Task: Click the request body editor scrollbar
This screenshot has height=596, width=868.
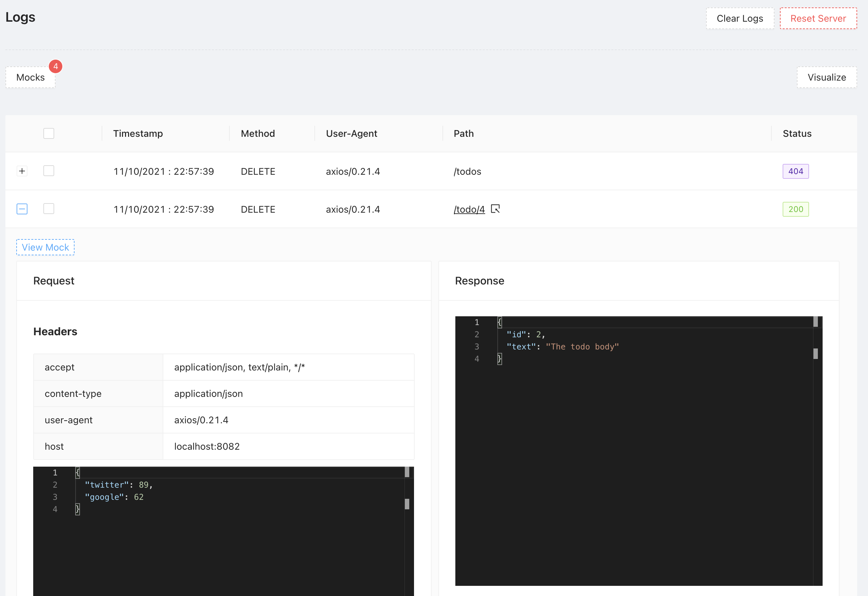Action: point(407,504)
